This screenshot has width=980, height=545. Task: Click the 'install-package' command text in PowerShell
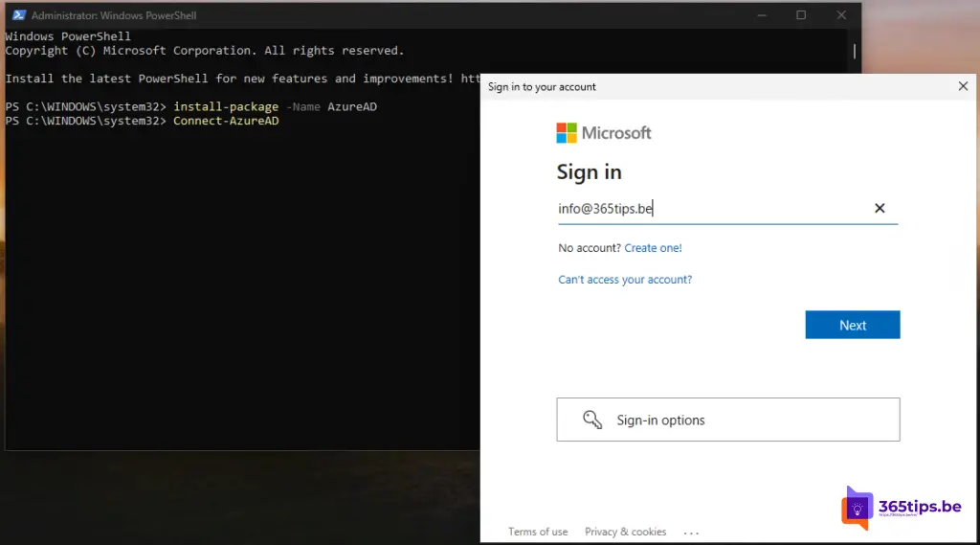226,106
